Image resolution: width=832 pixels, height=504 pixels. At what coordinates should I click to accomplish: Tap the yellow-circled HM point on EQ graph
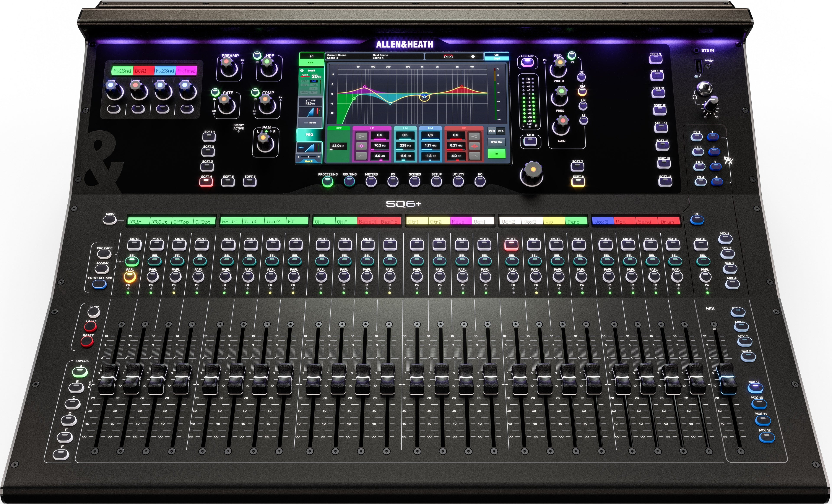(424, 97)
